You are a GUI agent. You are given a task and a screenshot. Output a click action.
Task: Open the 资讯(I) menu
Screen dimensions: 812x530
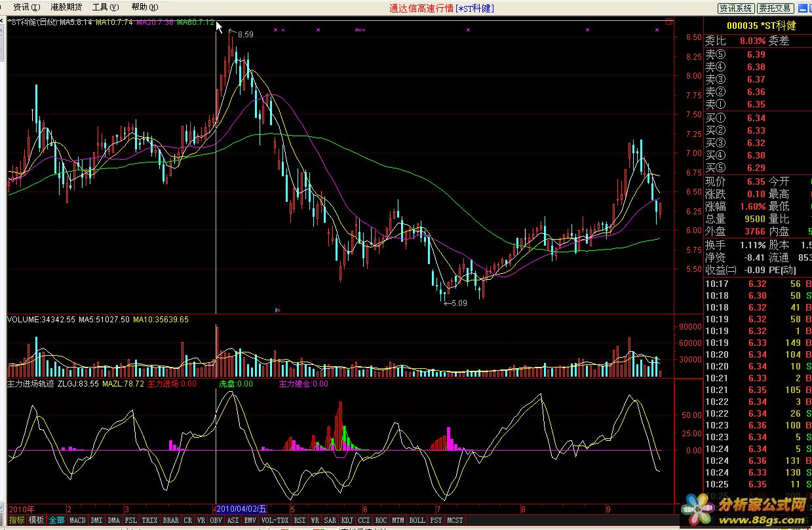[26, 7]
